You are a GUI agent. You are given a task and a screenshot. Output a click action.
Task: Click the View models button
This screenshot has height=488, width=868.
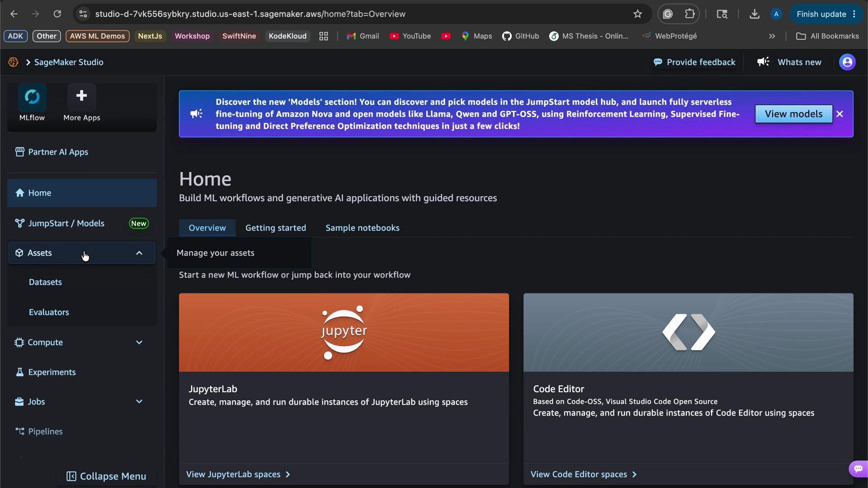[793, 114]
